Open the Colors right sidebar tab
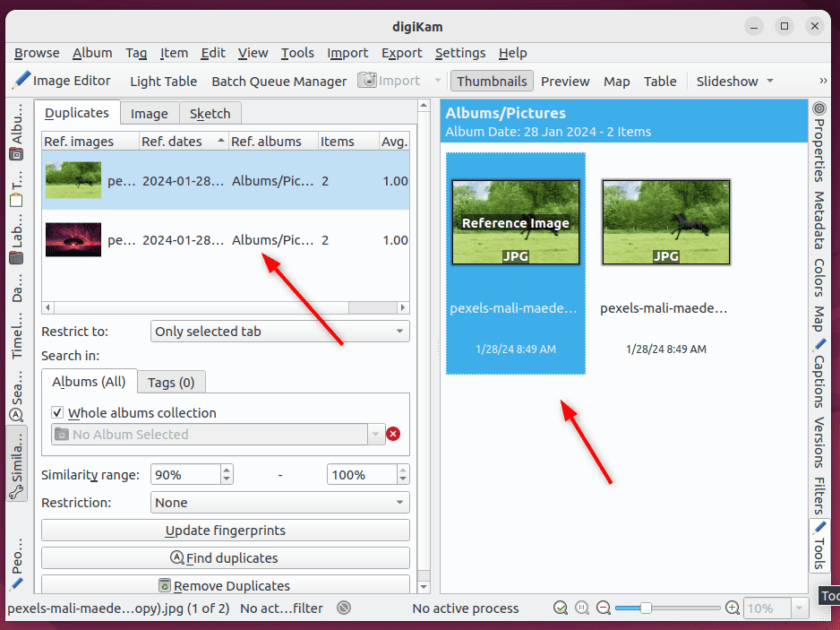The image size is (840, 630). (819, 278)
